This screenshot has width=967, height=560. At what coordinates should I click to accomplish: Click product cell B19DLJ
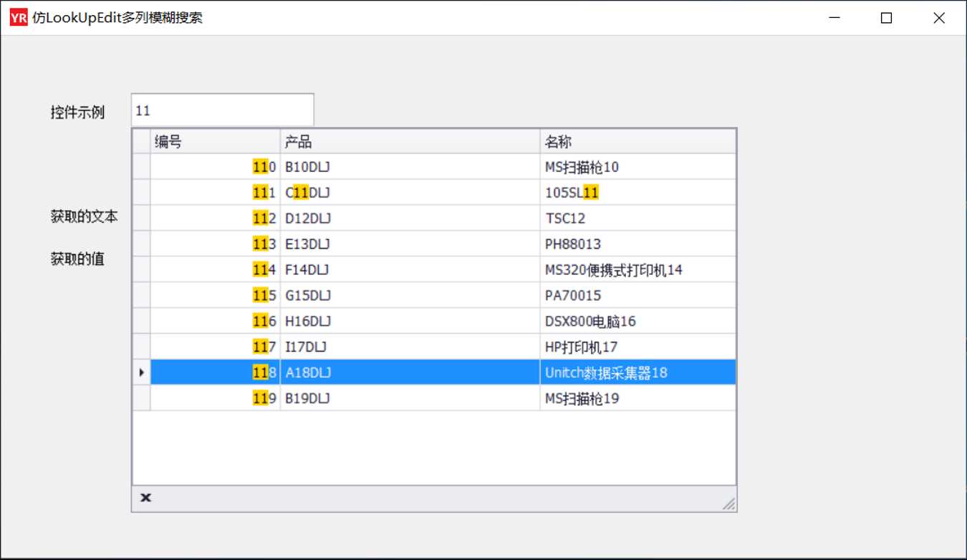pyautogui.click(x=410, y=398)
